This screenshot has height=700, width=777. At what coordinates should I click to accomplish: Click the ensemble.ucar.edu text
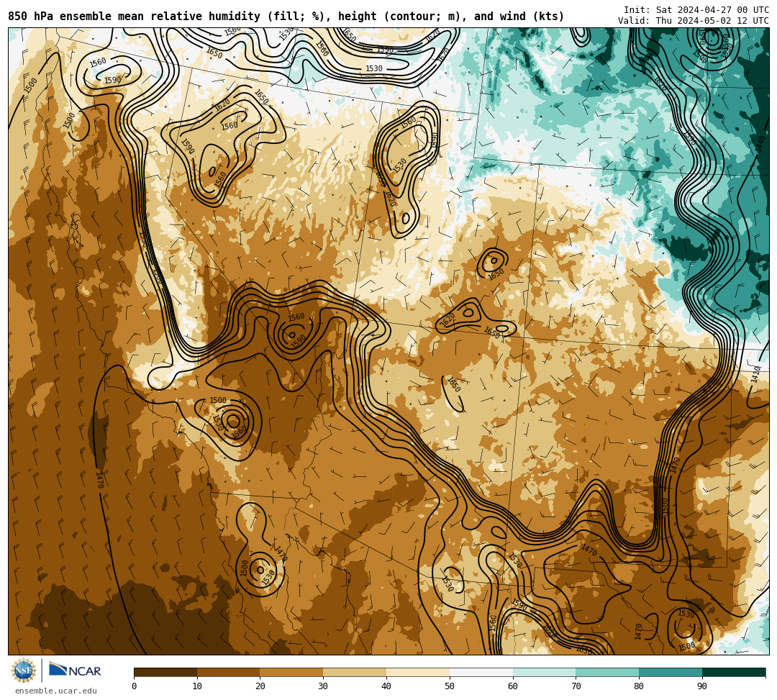pos(56,691)
